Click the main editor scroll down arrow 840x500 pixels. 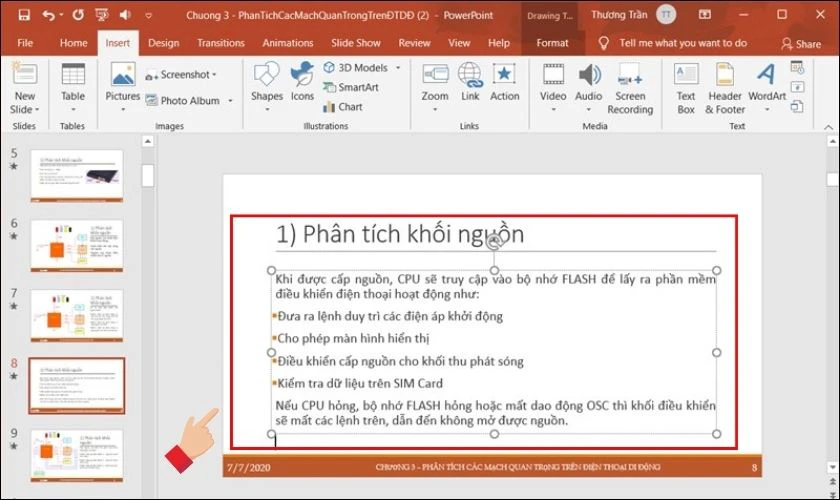pos(832,467)
